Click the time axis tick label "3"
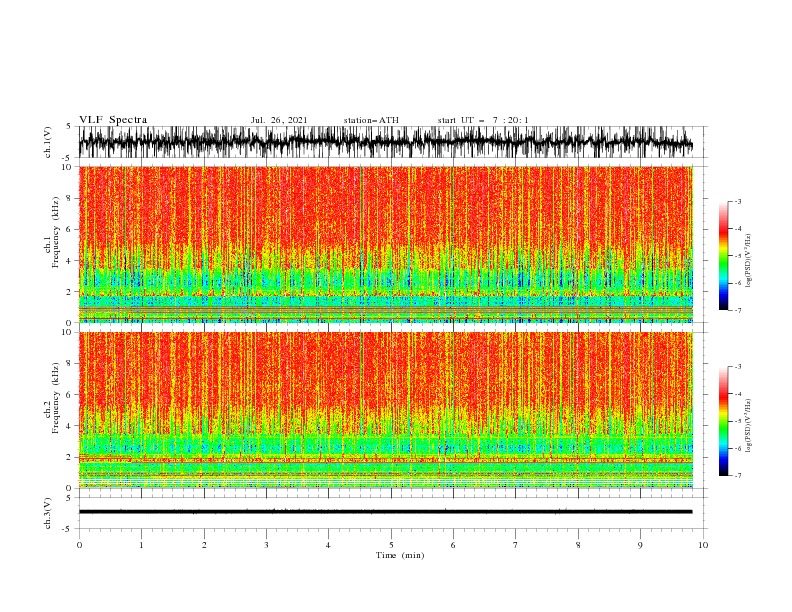 coord(266,545)
